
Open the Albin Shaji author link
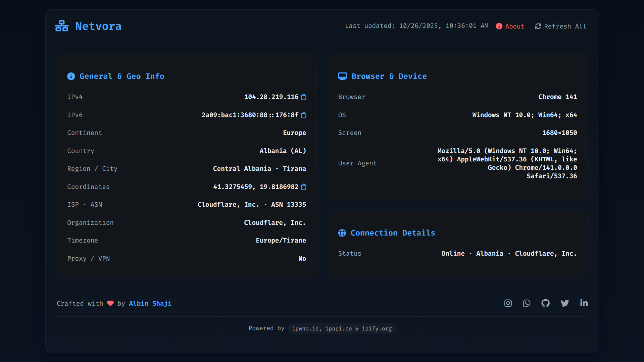[150, 303]
